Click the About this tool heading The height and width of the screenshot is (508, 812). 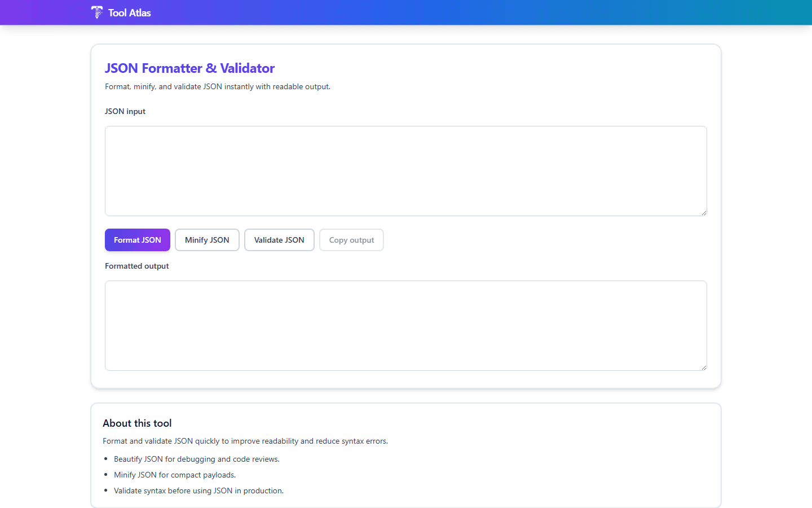(137, 423)
